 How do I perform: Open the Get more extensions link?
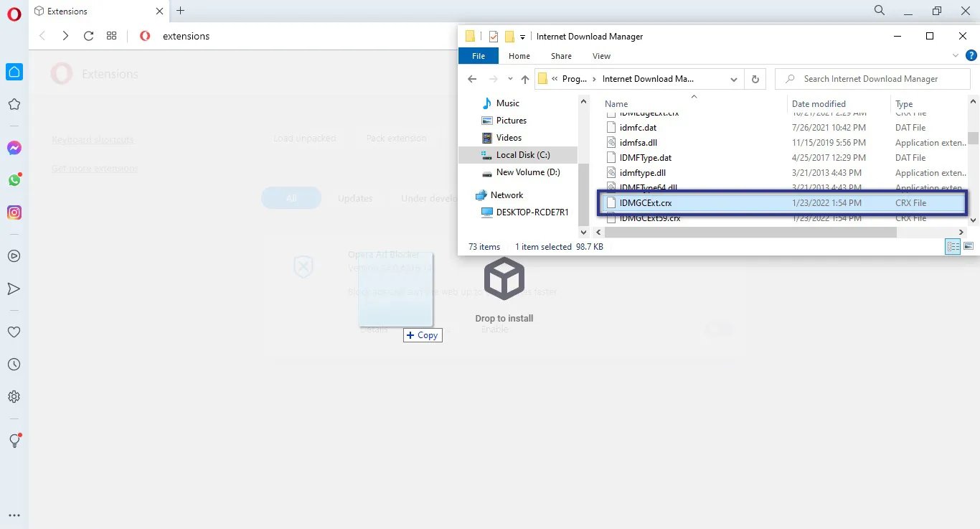pos(94,168)
